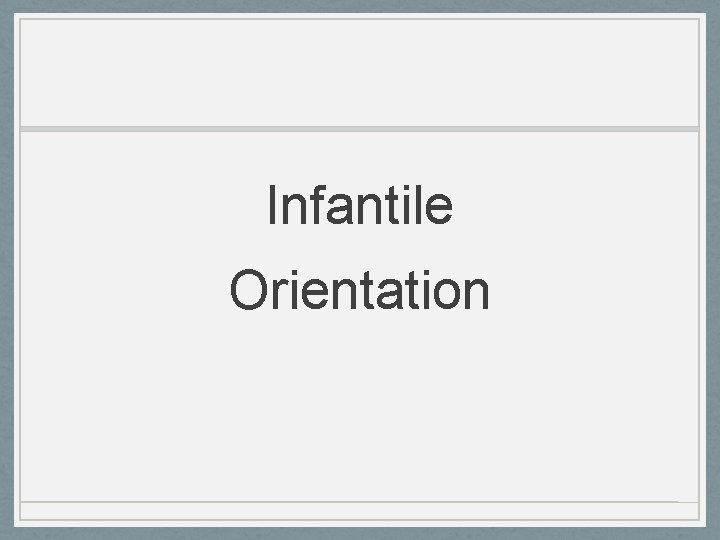Click the top-left corner of the slide frame

pos(19,17)
